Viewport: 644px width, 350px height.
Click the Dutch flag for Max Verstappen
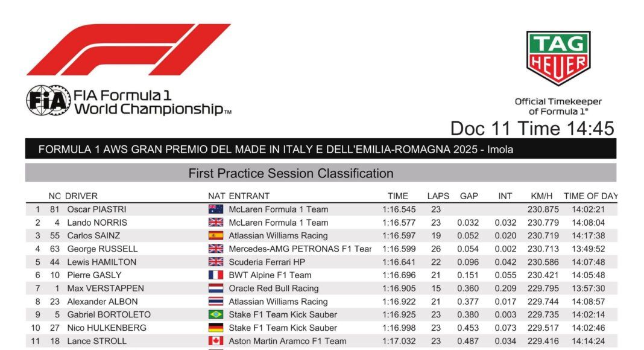215,288
